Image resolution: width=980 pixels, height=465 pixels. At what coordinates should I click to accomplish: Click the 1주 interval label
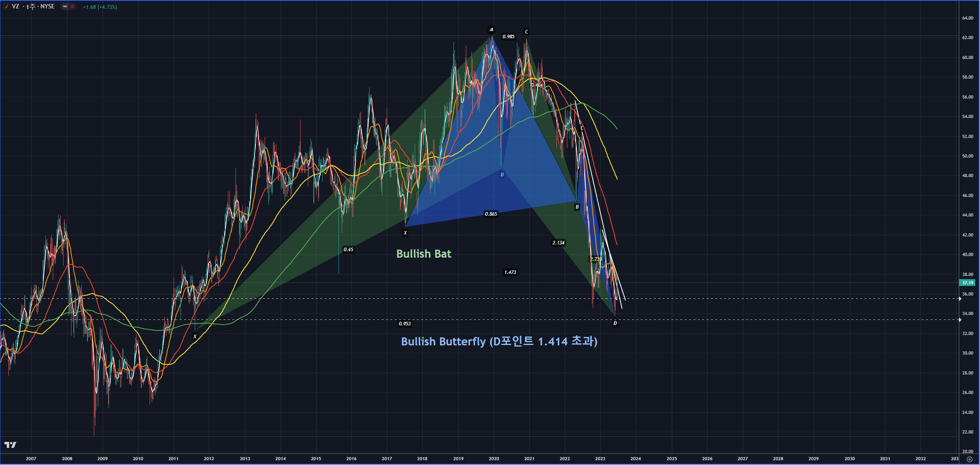coord(30,7)
